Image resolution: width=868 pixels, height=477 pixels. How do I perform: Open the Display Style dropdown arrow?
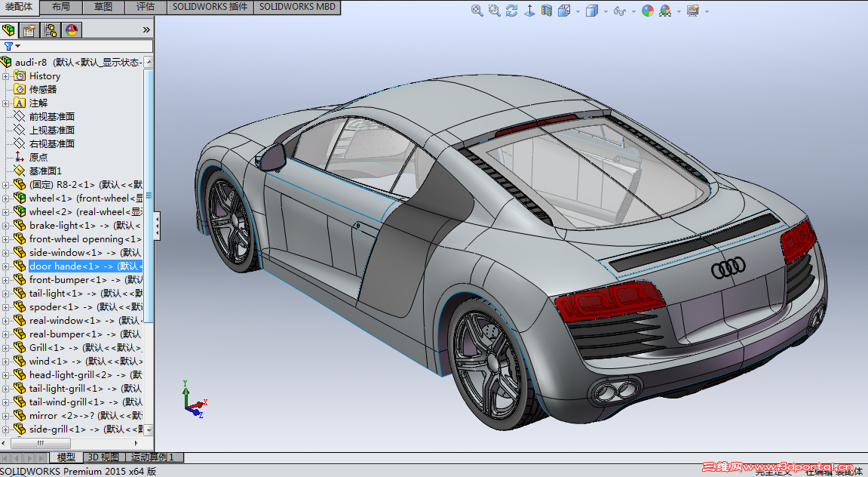pos(605,11)
